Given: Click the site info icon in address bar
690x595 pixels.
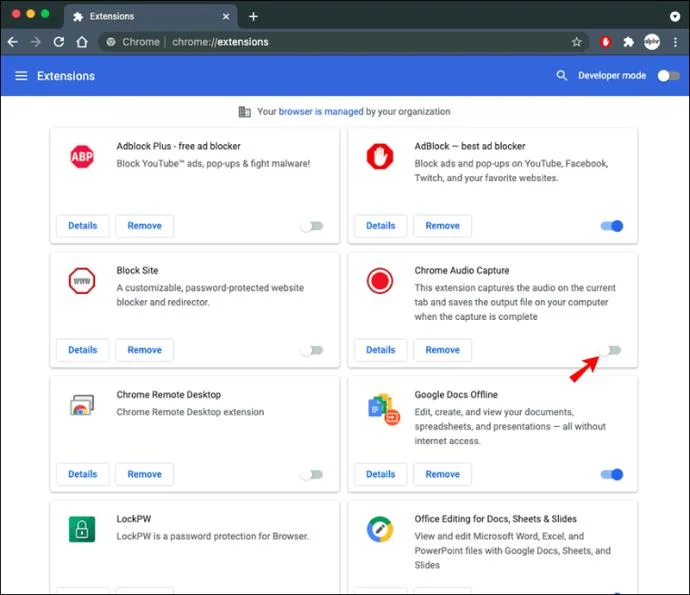Looking at the screenshot, I should [x=111, y=42].
